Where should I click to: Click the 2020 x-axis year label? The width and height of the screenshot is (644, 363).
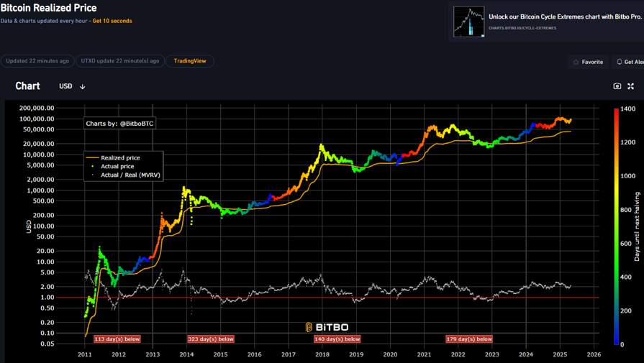[x=390, y=354]
